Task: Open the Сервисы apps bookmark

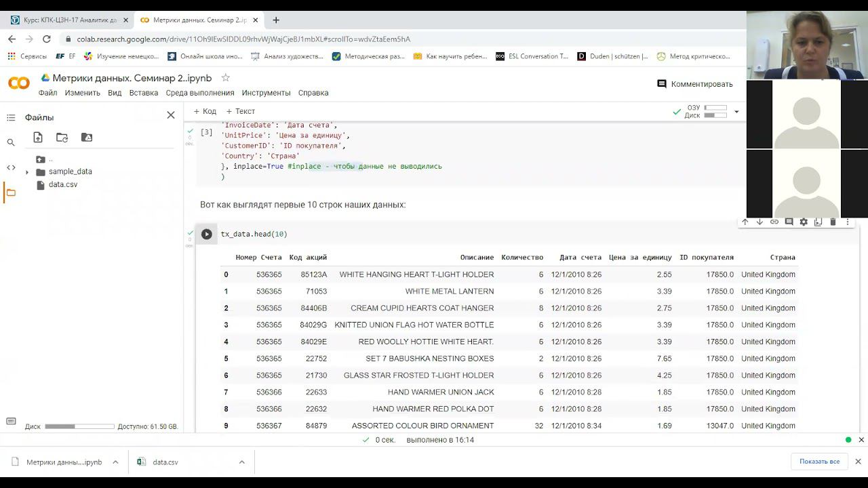Action: tap(27, 56)
